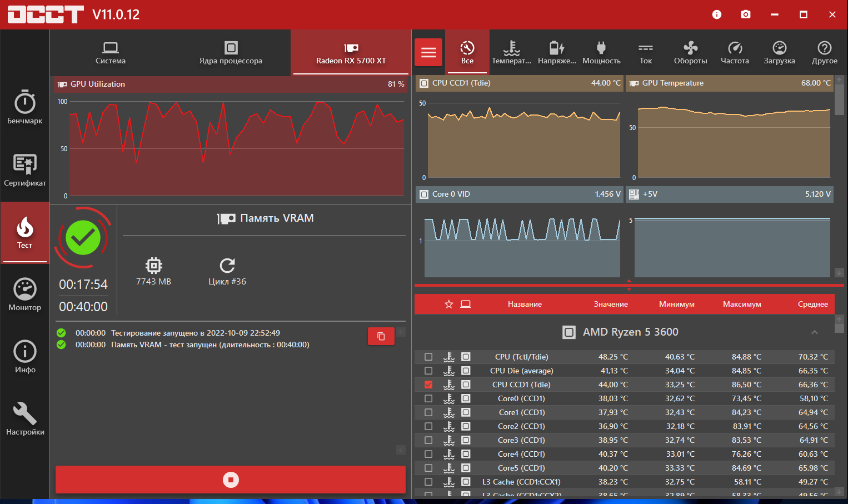This screenshot has height=504, width=848.
Task: Click the sensor table scrollbar thumb
Action: point(839,328)
